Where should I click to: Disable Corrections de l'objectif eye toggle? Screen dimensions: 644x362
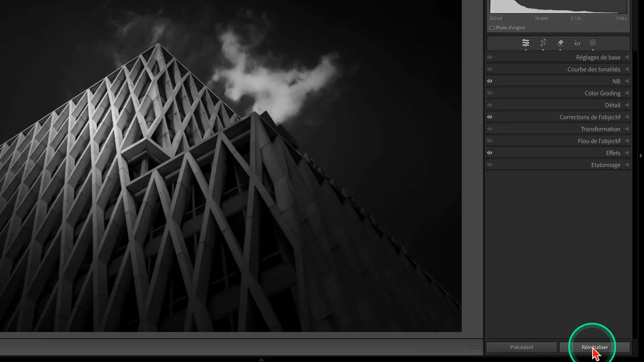pyautogui.click(x=490, y=117)
